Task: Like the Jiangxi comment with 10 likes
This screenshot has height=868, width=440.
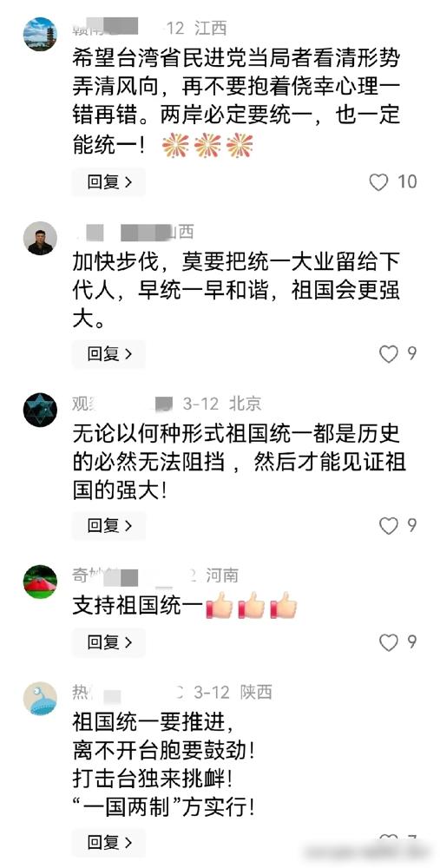Action: click(x=378, y=182)
